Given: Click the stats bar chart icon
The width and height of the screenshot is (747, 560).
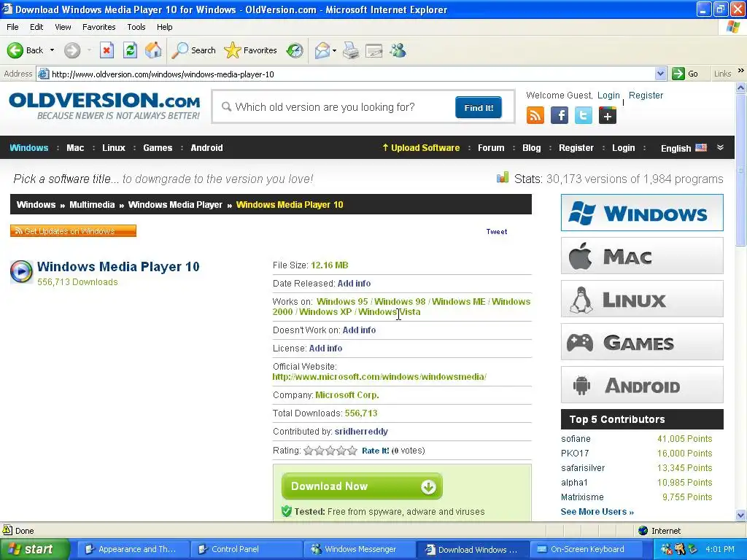Looking at the screenshot, I should 503,178.
